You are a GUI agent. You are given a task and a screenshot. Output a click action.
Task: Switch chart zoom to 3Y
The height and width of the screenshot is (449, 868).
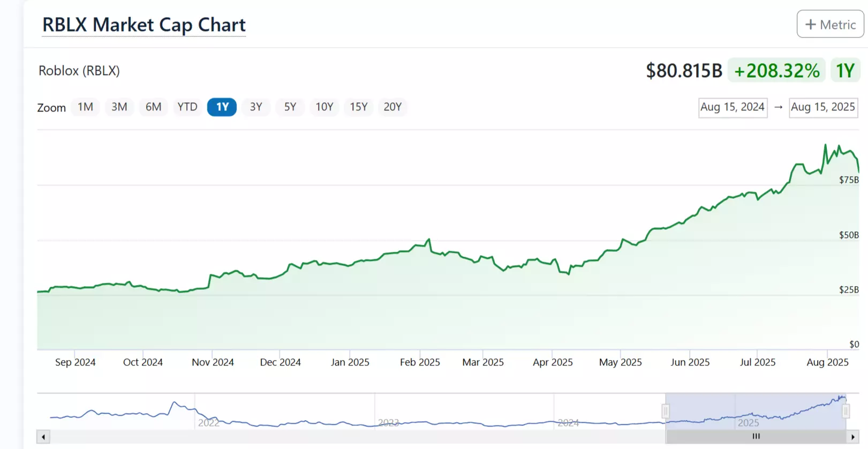tap(256, 107)
